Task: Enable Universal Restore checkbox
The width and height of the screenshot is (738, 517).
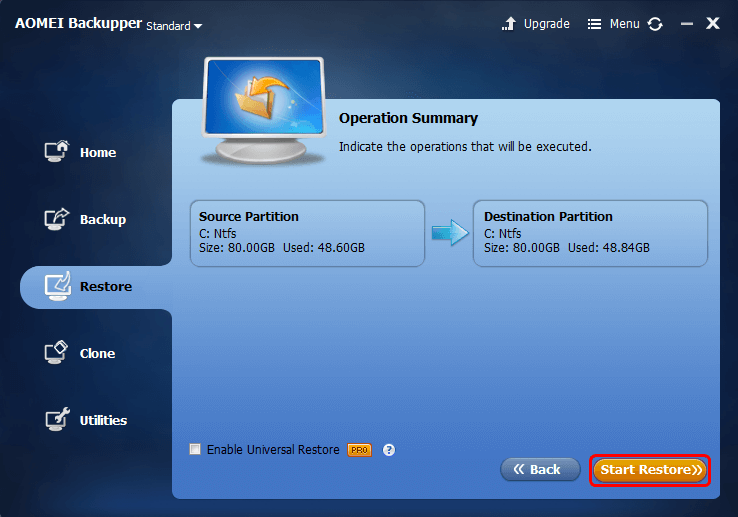Action: pyautogui.click(x=195, y=449)
